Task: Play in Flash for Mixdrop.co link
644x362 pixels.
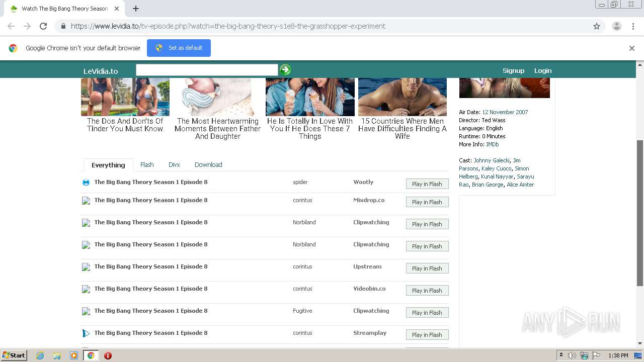Action: (427, 202)
